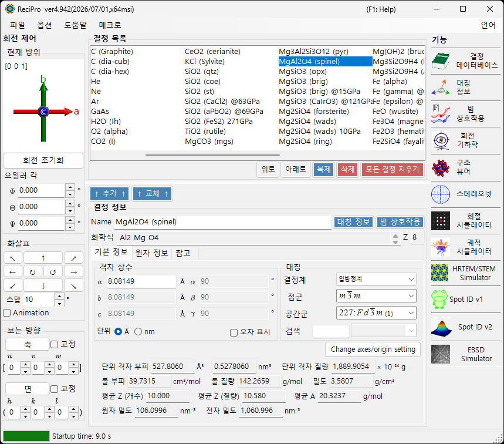
Task: Switch to the atom information tab
Action: (152, 253)
